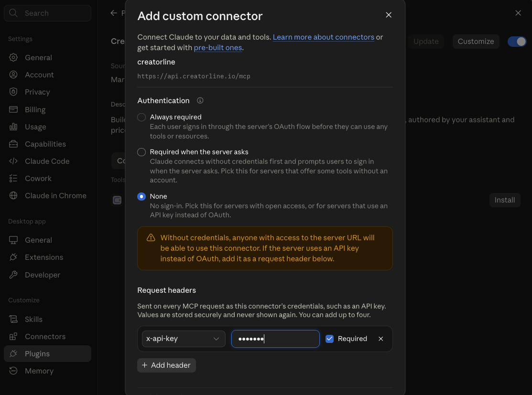Image resolution: width=532 pixels, height=395 pixels.
Task: Open Plugins icon in sidebar
Action: pos(13,353)
